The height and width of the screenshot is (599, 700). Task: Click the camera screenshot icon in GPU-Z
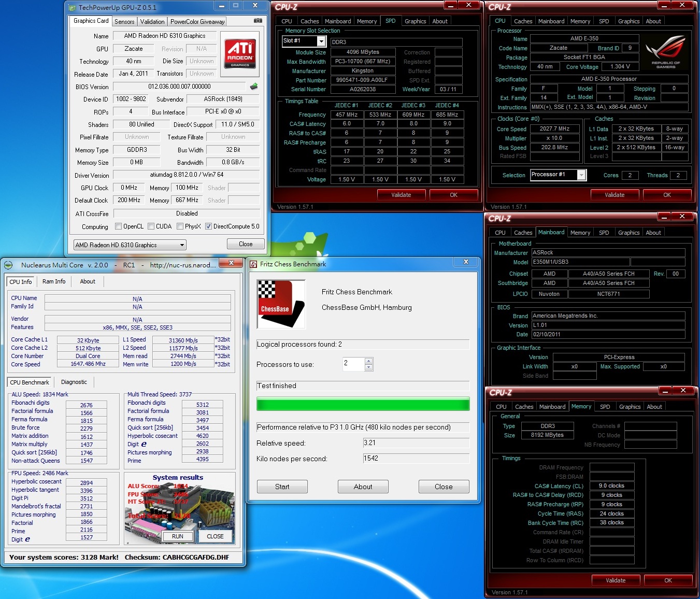tap(258, 21)
